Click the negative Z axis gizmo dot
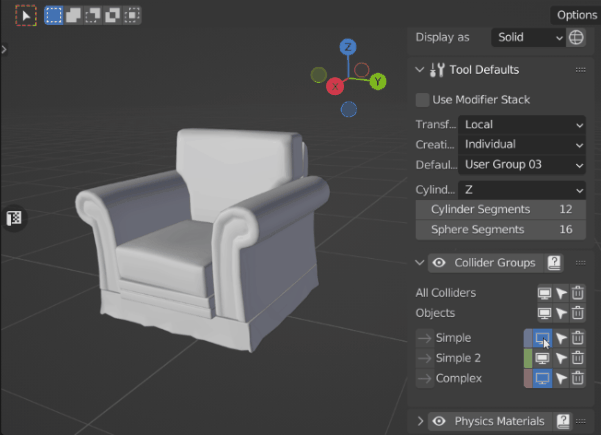 [348, 110]
